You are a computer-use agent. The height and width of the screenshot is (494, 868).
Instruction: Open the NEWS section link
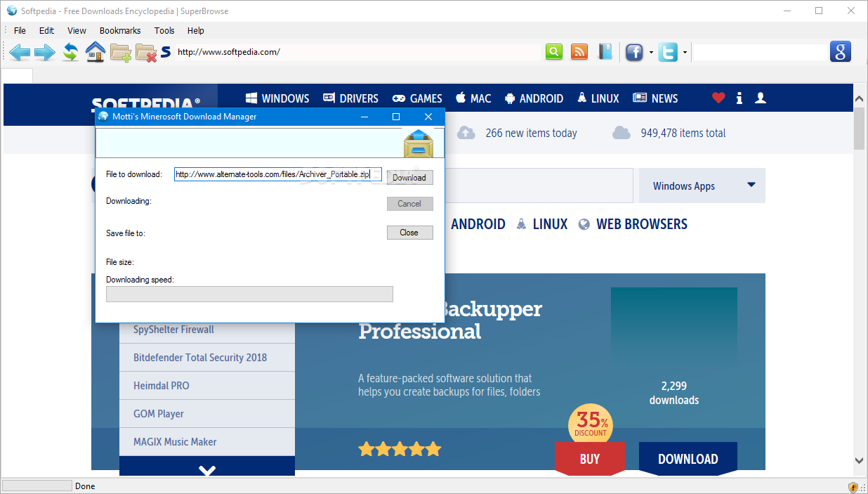tap(655, 98)
